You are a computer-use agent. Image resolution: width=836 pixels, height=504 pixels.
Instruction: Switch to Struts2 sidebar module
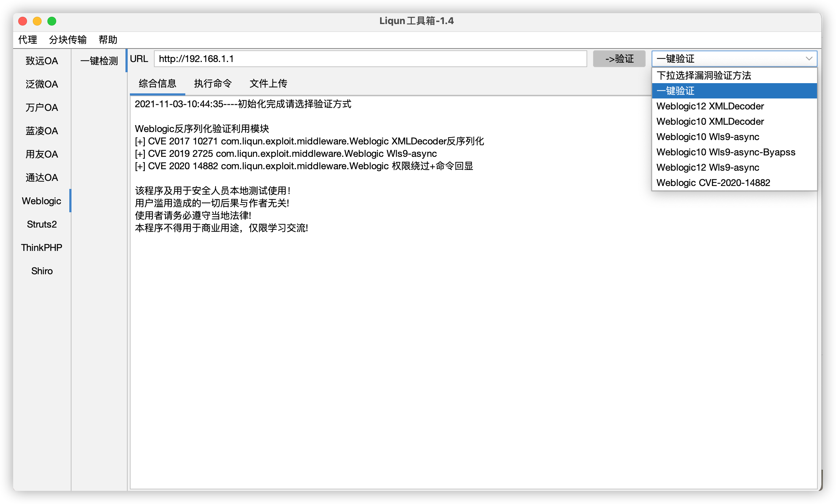coord(42,224)
